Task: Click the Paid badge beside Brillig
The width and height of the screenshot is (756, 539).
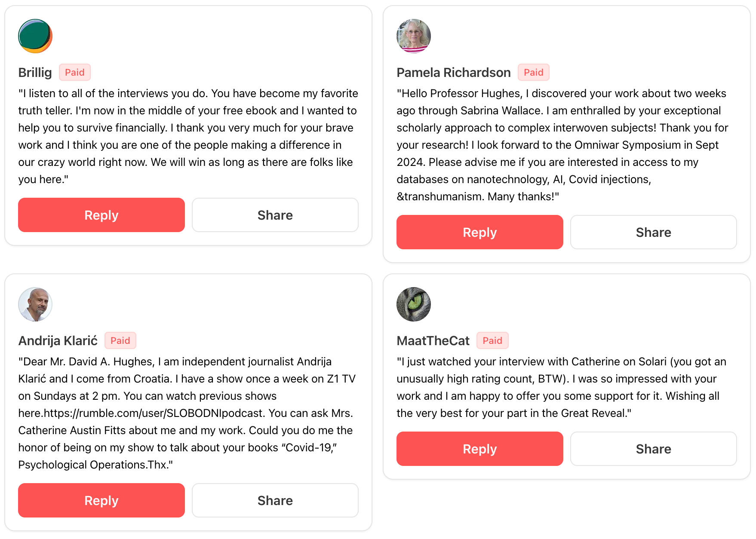Action: (x=75, y=72)
